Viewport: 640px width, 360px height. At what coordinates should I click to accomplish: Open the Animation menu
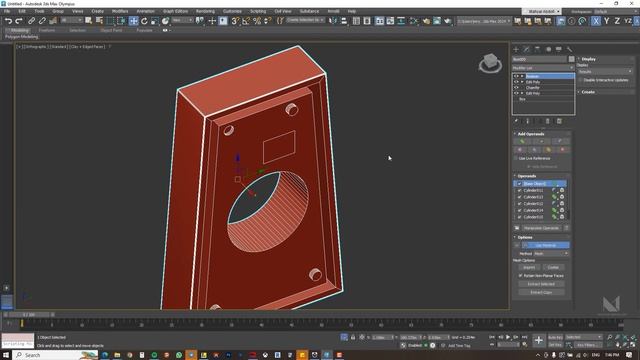pyautogui.click(x=145, y=11)
